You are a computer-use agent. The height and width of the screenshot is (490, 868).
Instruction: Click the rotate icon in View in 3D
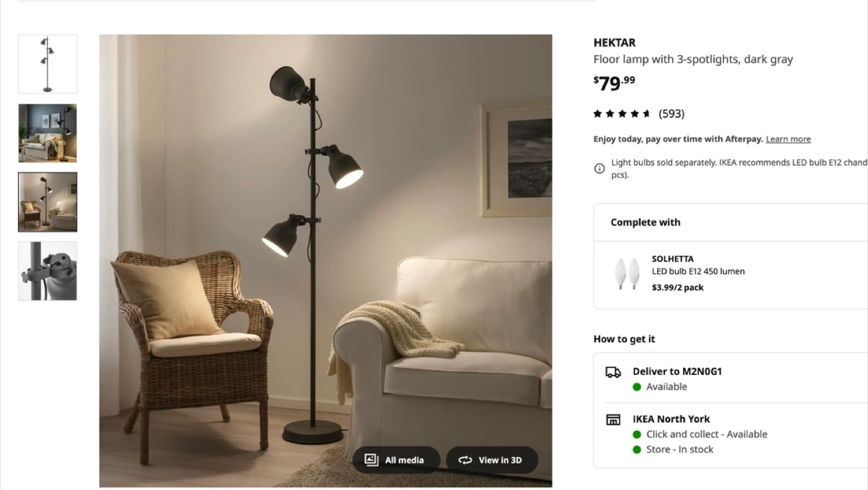click(x=465, y=460)
